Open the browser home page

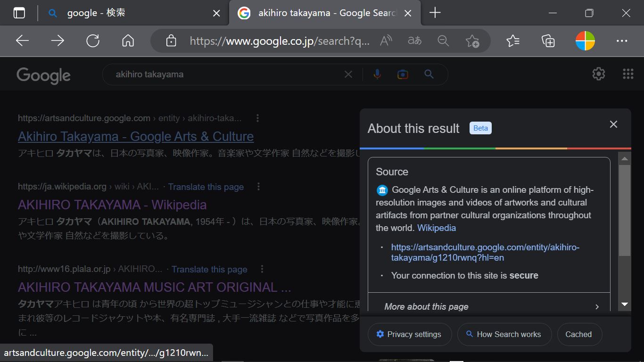(128, 41)
